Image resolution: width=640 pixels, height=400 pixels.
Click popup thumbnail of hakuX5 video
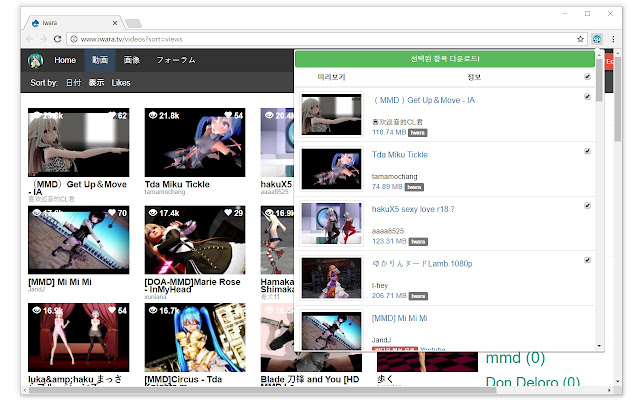[331, 224]
